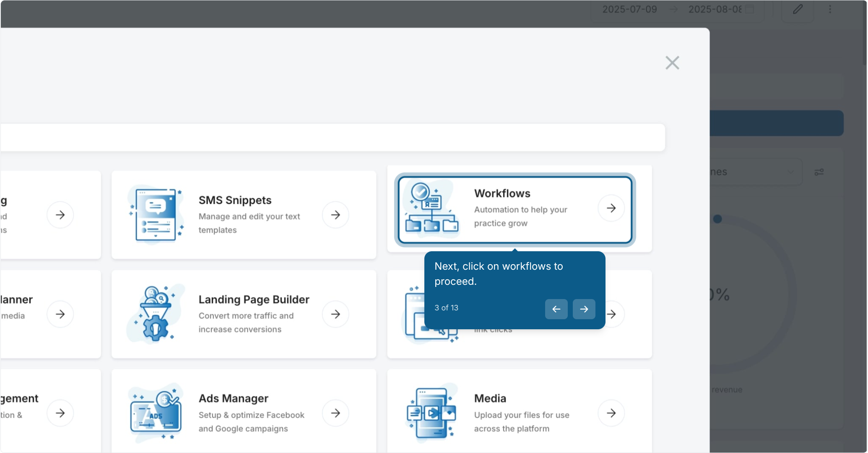Advance to next tour step arrow
This screenshot has width=868, height=453.
tap(584, 309)
